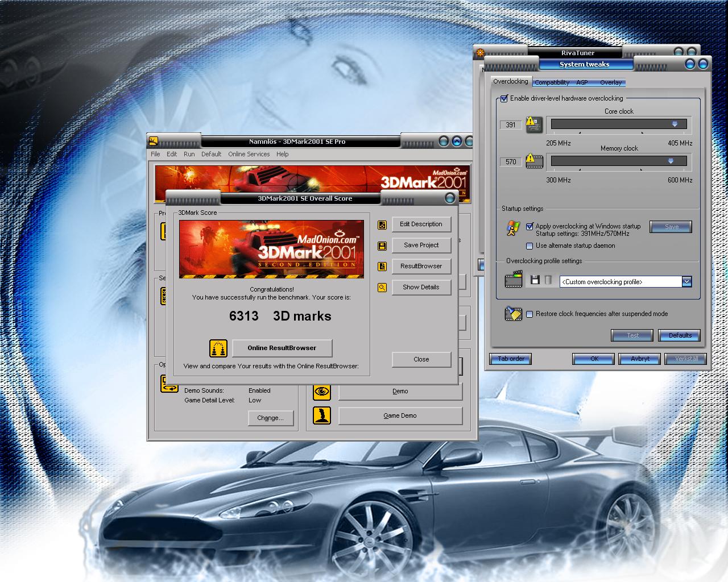Click the Windows startup running-man icon
728x582 pixels.
pos(513,227)
